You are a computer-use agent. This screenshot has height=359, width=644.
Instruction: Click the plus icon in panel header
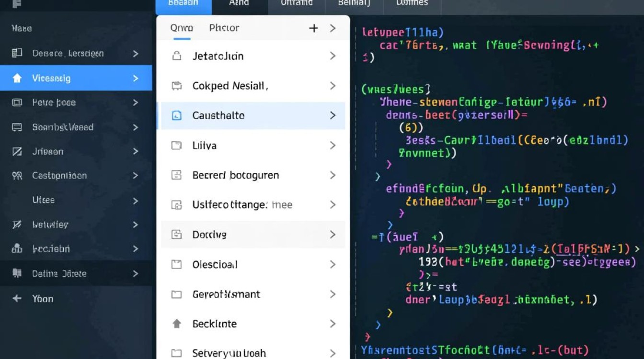point(313,28)
